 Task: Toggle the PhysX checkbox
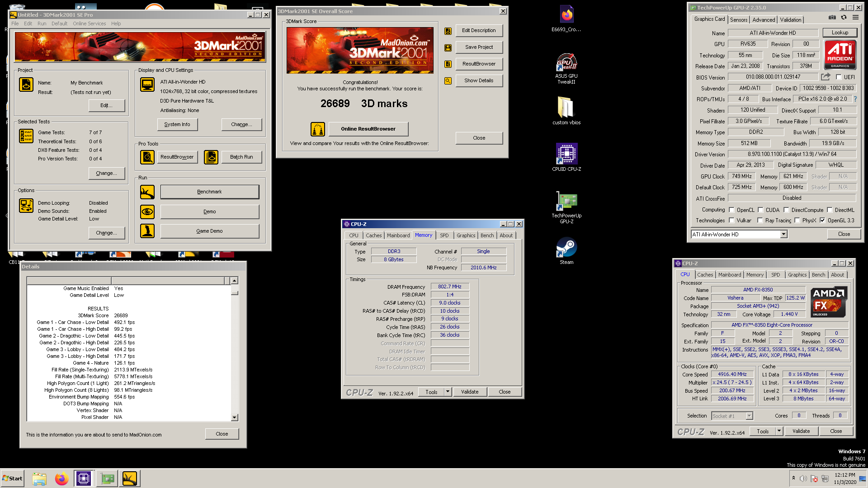pyautogui.click(x=797, y=221)
